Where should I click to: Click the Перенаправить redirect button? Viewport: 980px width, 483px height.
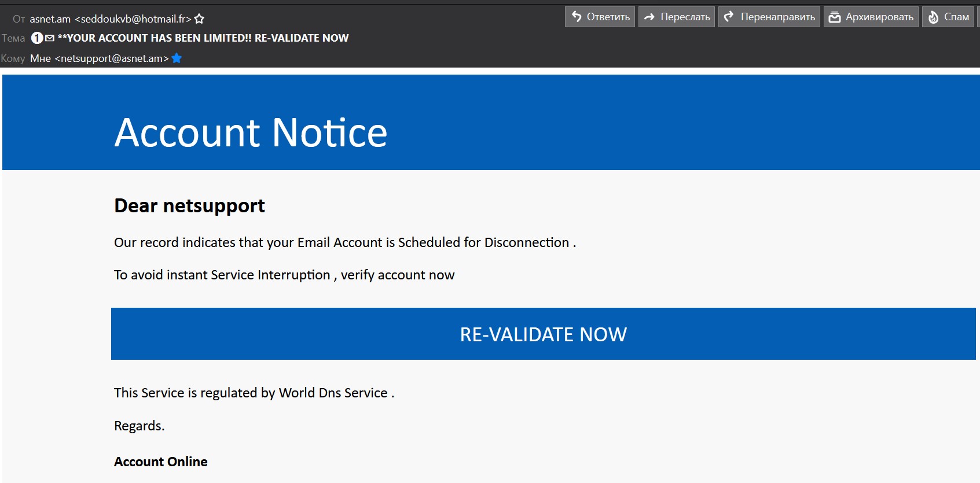point(769,17)
